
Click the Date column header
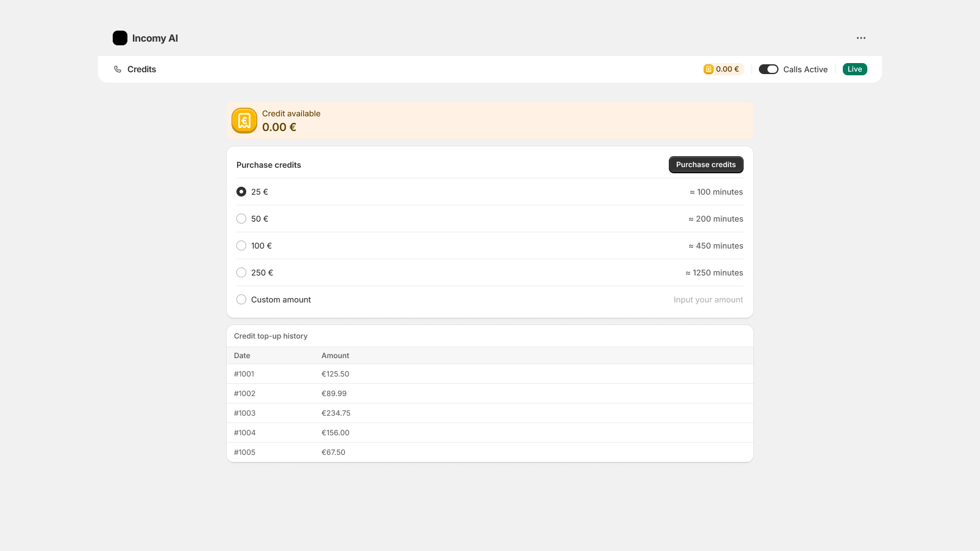click(242, 356)
